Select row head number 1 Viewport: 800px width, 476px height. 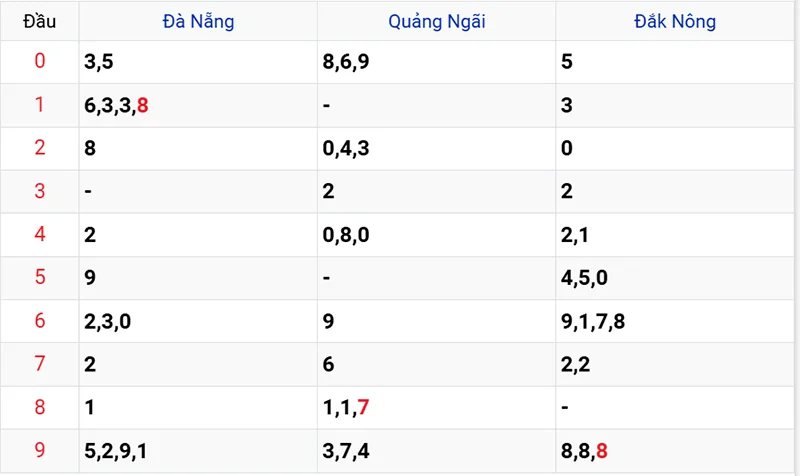click(40, 104)
